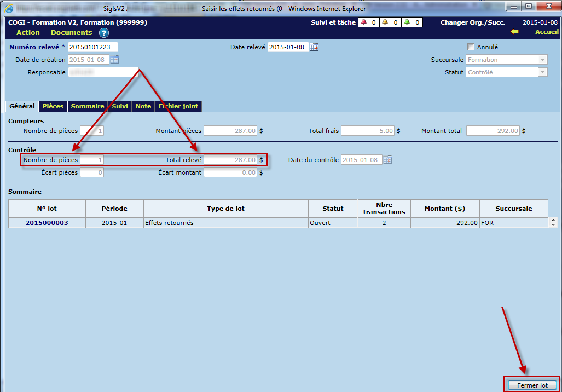Screen dimensions: 562x392
Task: Click the Numéro relevé input field
Action: tap(92, 47)
